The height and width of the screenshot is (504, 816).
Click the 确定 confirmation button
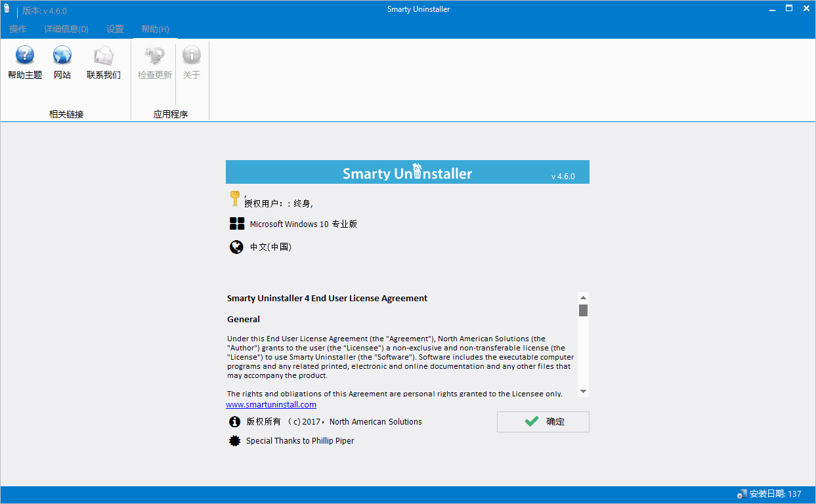pos(543,421)
